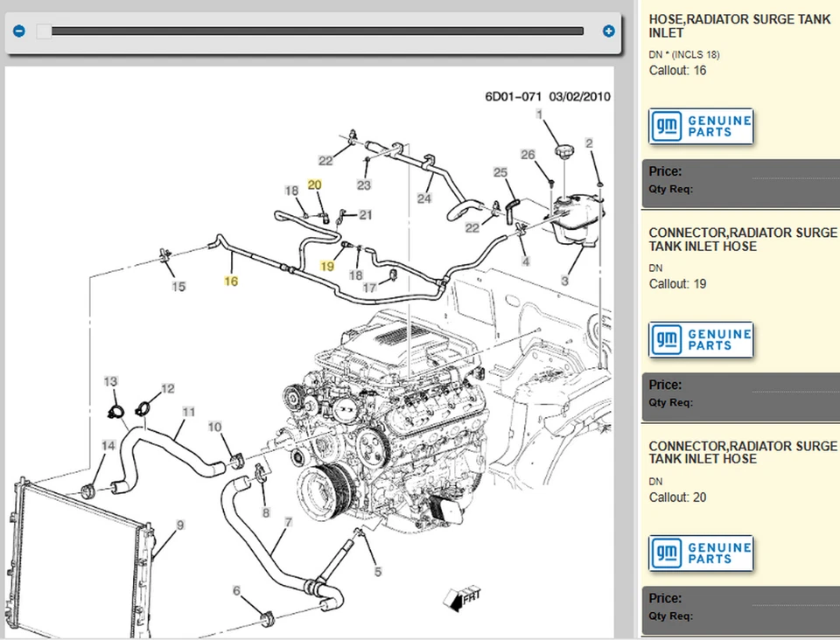Click callout 9 beside the radiator

coord(180,525)
